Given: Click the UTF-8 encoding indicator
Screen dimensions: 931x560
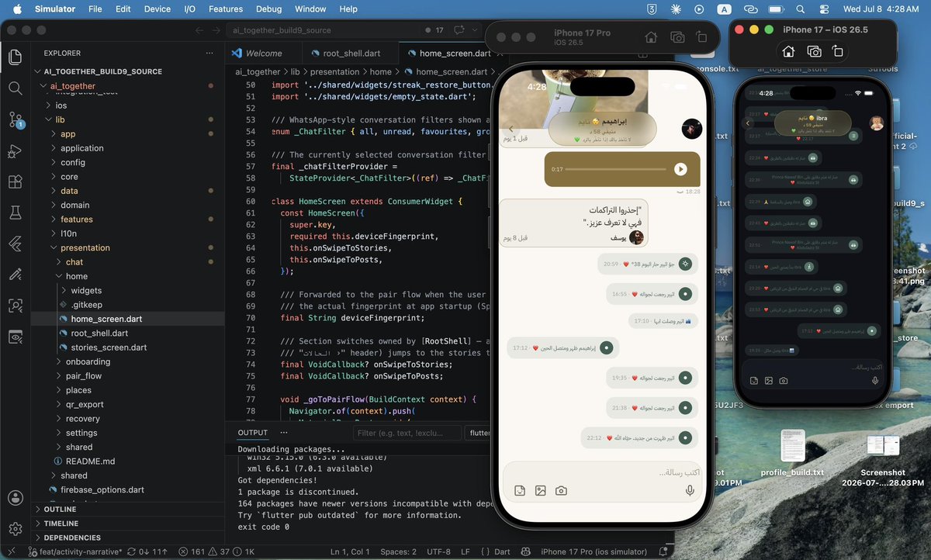Looking at the screenshot, I should (438, 551).
